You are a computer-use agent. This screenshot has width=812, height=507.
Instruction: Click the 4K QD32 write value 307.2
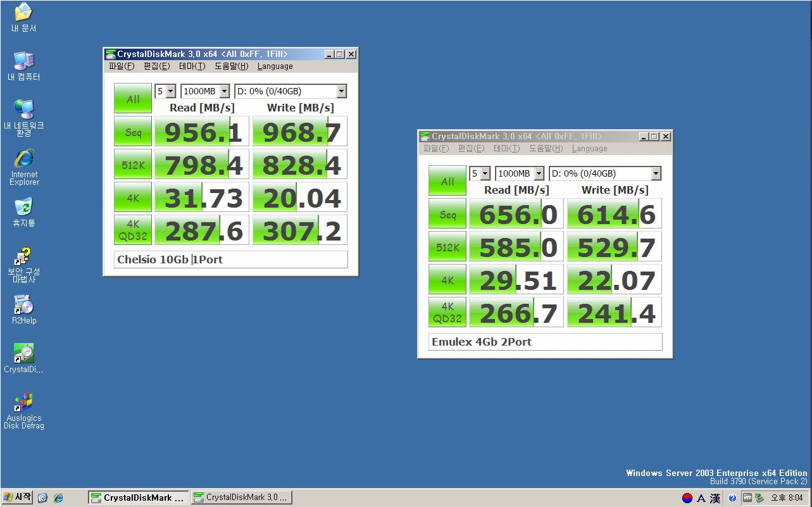click(300, 231)
